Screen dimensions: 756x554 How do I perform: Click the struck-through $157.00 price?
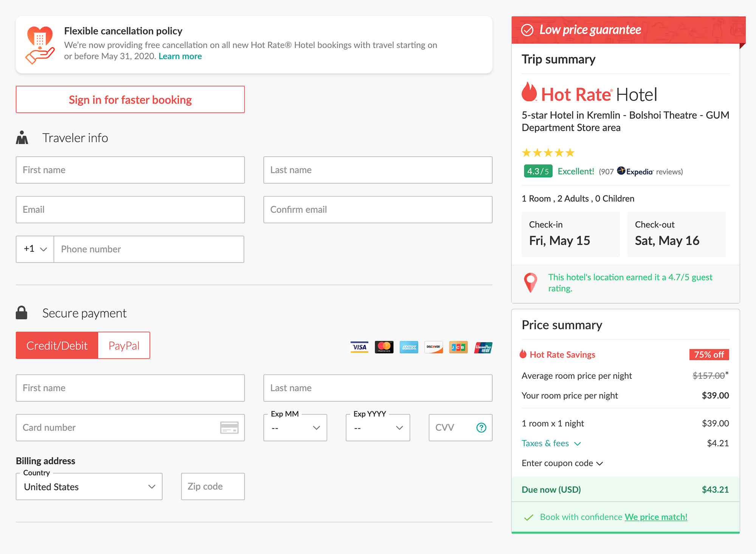click(x=709, y=376)
